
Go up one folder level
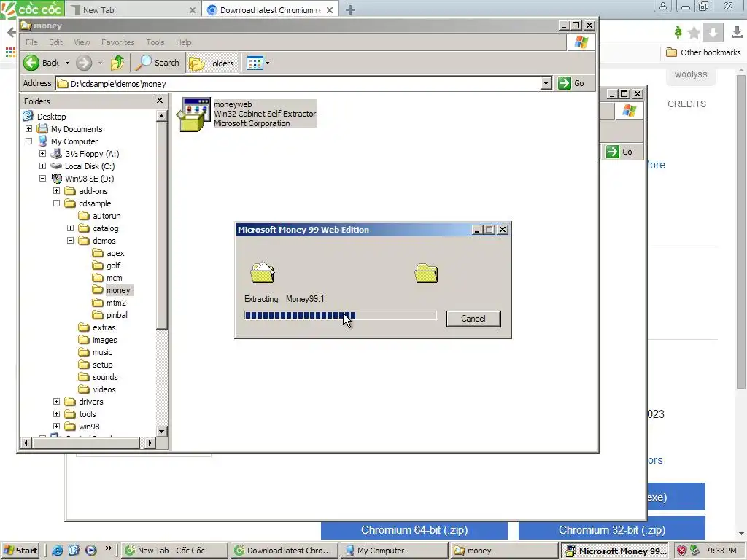[x=117, y=63]
